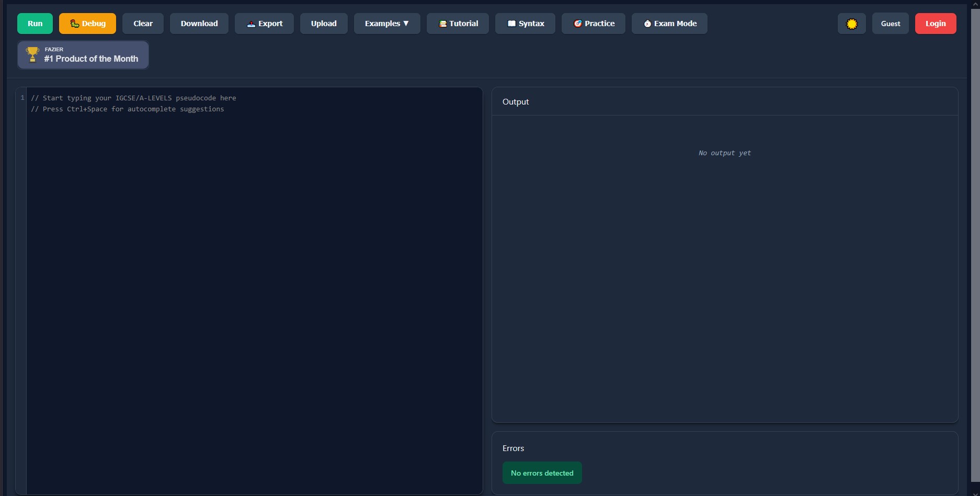The height and width of the screenshot is (496, 980).
Task: Click the Debug bug icon
Action: [x=75, y=23]
